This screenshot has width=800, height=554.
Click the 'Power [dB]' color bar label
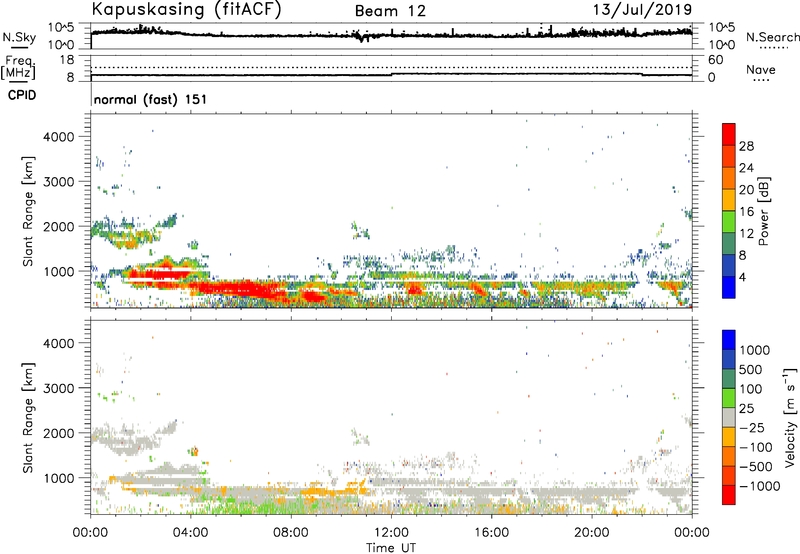coord(764,211)
